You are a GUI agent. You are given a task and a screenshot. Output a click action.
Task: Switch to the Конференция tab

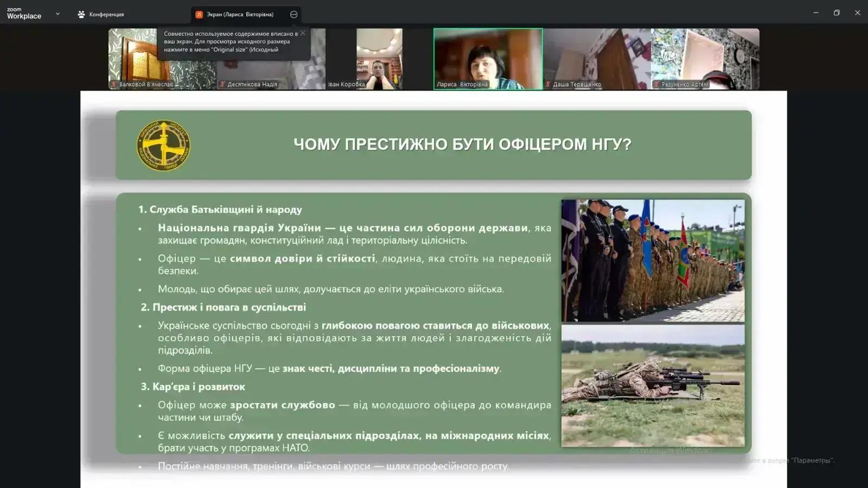[x=101, y=15]
